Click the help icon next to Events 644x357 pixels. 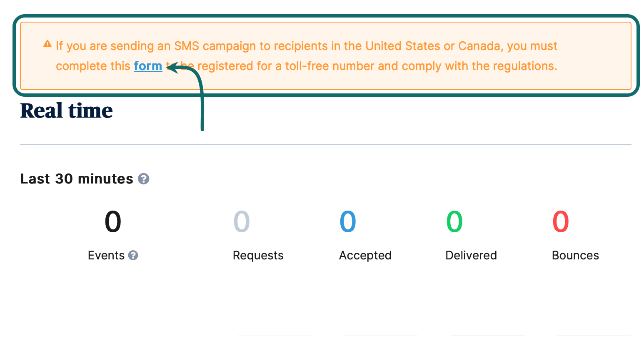[133, 255]
